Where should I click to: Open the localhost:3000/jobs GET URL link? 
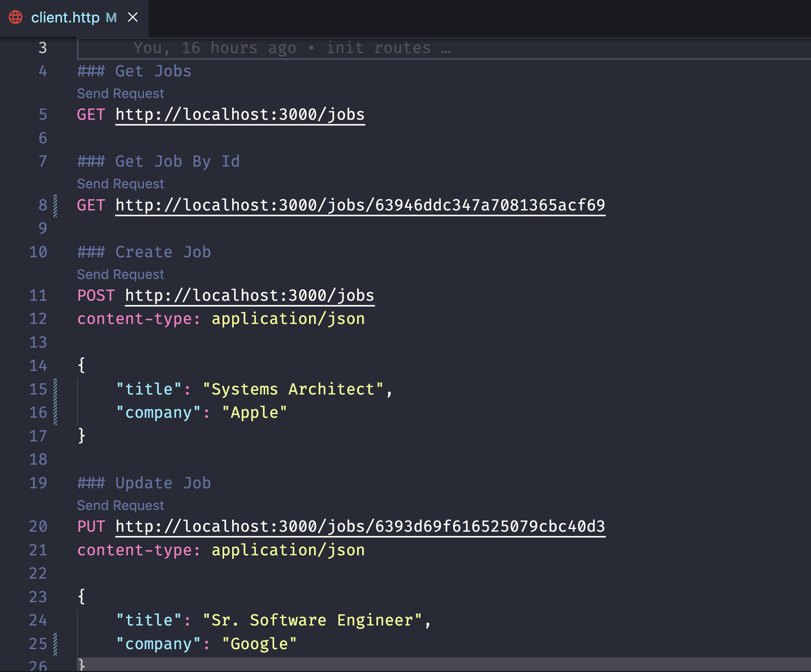pyautogui.click(x=240, y=115)
